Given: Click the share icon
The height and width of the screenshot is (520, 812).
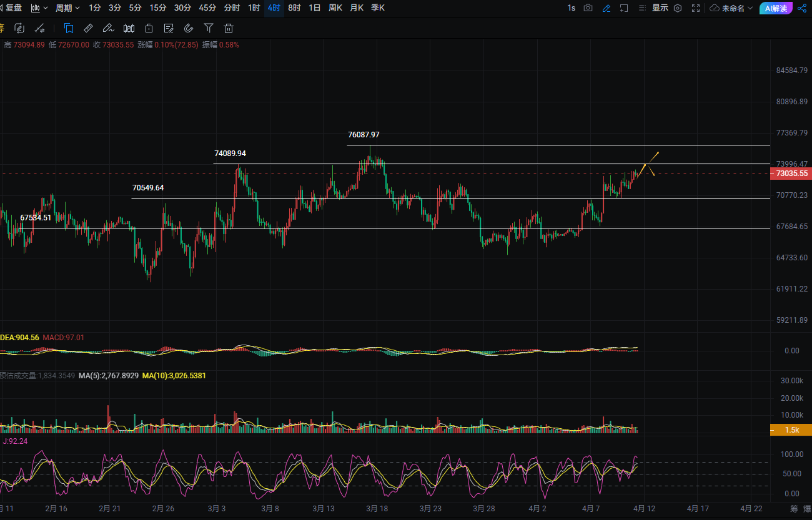Looking at the screenshot, I should point(802,8).
